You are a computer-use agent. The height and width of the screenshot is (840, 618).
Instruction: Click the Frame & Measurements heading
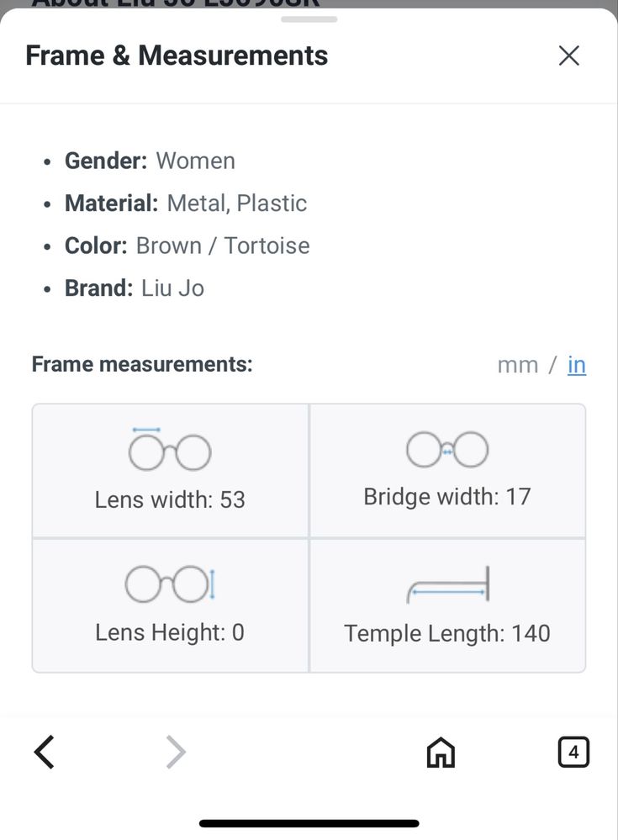(x=177, y=55)
